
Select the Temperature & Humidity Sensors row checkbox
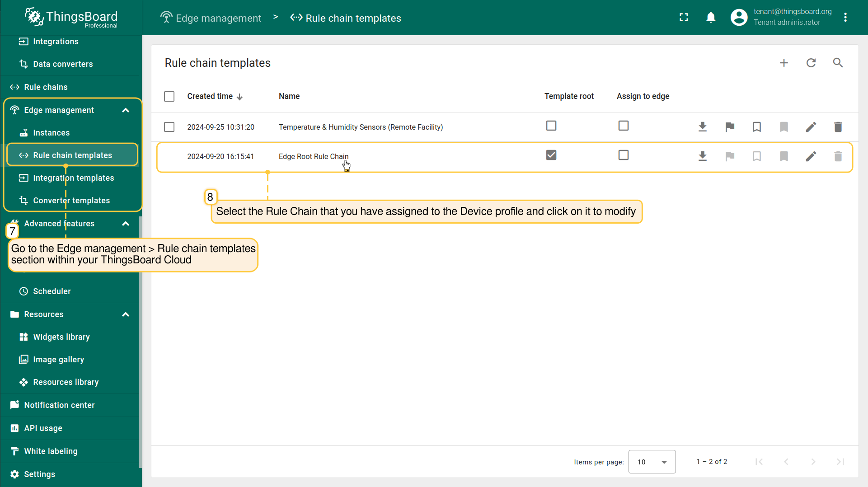(x=169, y=127)
